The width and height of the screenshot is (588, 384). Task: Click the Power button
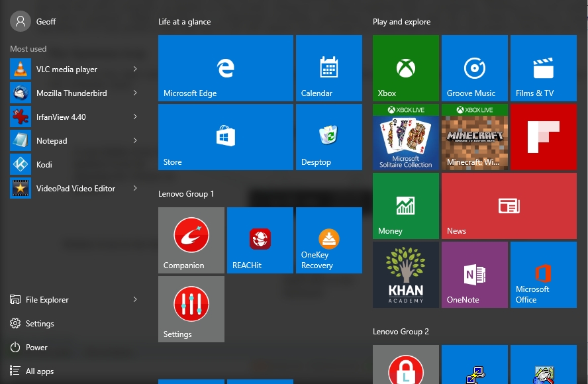[36, 348]
